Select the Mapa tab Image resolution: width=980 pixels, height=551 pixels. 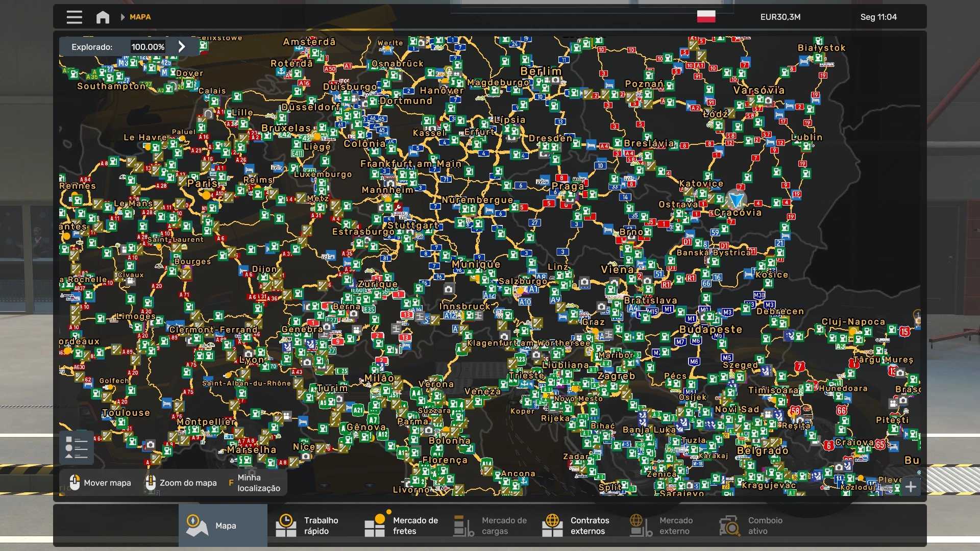223,525
